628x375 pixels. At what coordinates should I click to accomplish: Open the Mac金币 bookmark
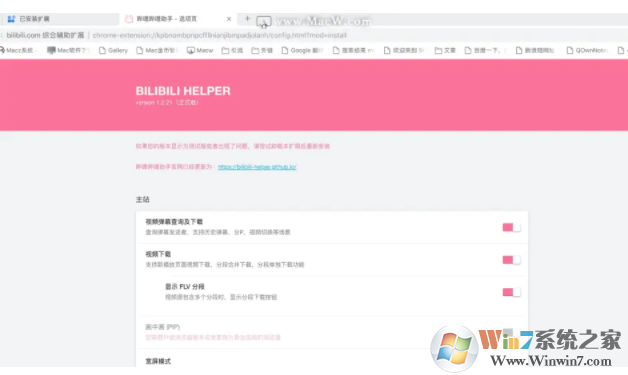pos(157,50)
